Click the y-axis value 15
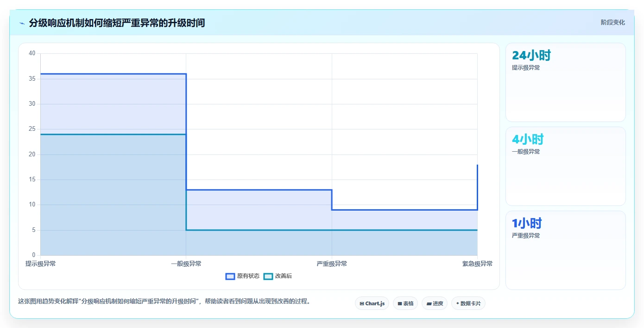The image size is (644, 328). click(x=32, y=180)
